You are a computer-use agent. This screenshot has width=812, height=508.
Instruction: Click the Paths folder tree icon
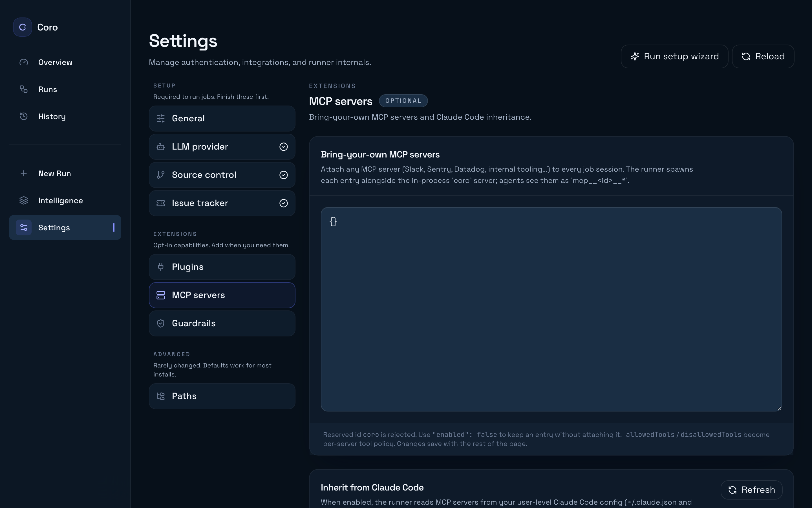point(161,396)
